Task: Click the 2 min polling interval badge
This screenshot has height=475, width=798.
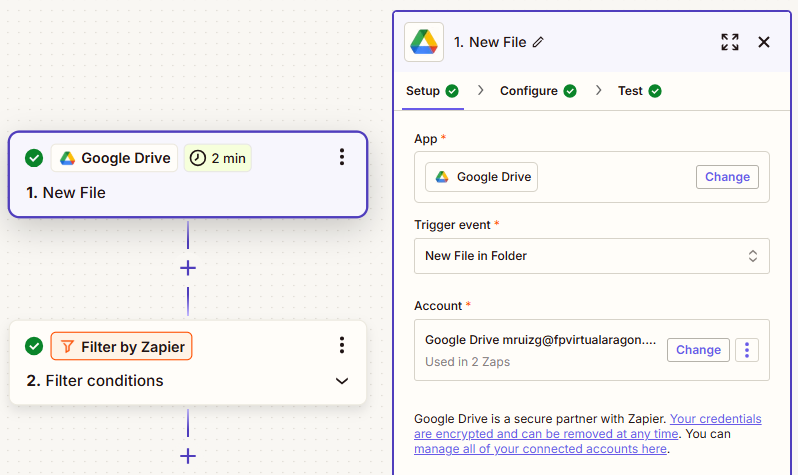Action: click(x=218, y=158)
